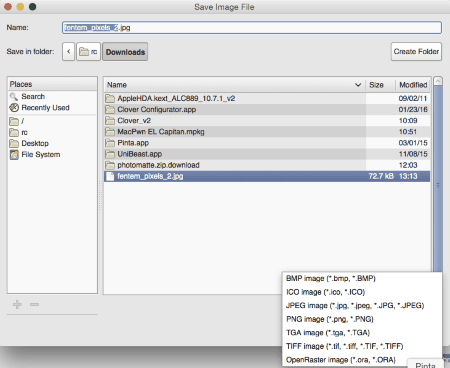Select photomatte.zip.download folder row
450x368 pixels.
click(x=267, y=165)
